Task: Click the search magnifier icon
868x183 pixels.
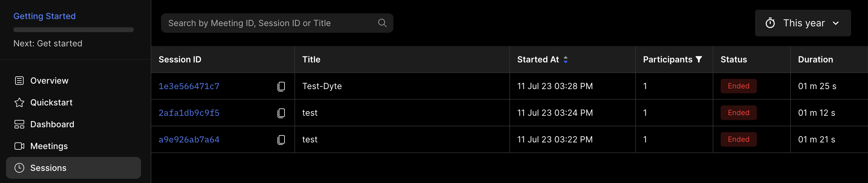Action: tap(382, 23)
